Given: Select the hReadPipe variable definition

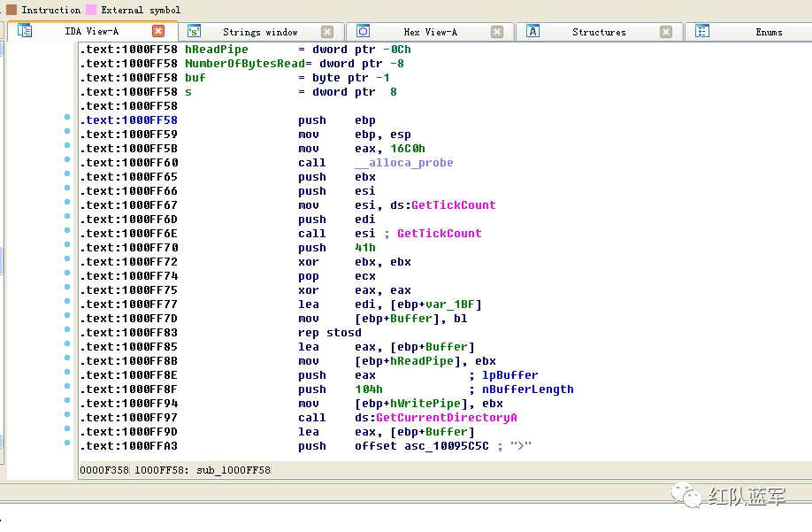Looking at the screenshot, I should point(217,50).
